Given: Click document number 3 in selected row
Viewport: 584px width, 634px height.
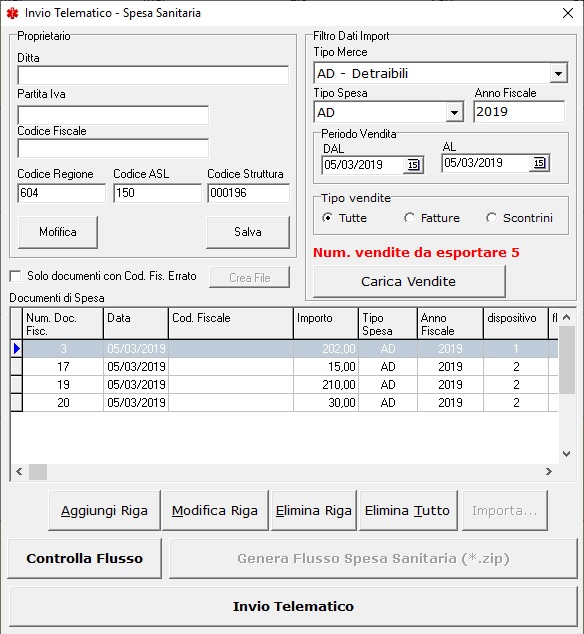Looking at the screenshot, I should coord(63,349).
